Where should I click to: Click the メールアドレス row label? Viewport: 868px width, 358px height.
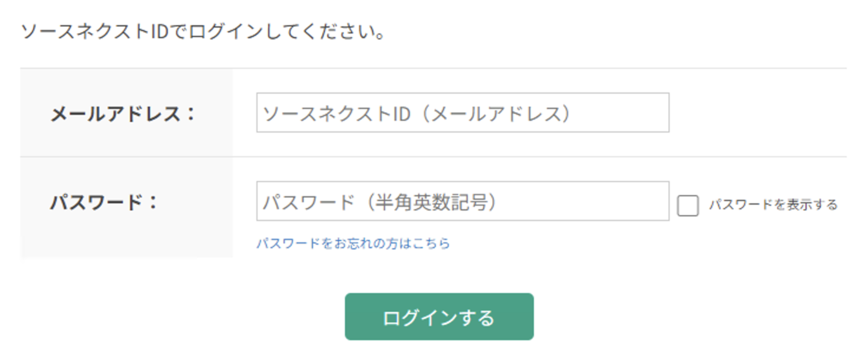point(123,112)
